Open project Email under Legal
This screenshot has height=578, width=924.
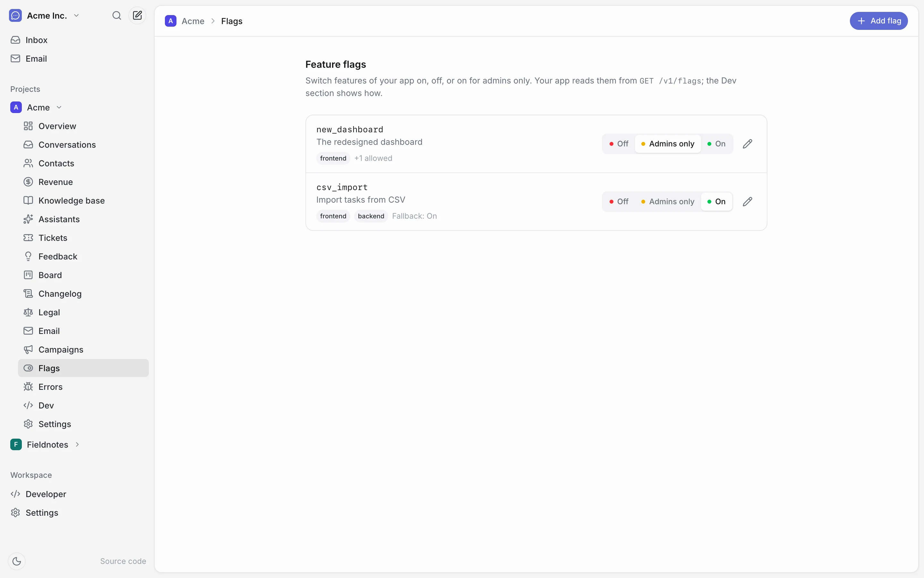point(83,331)
